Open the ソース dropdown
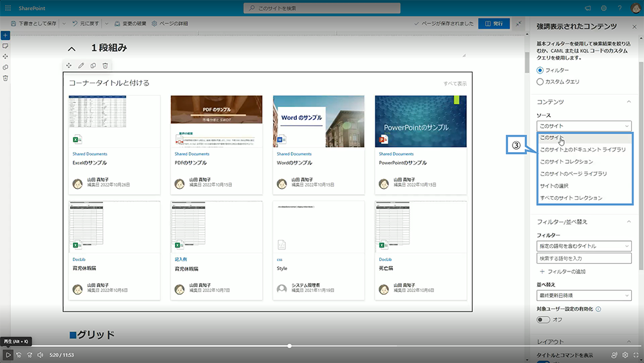This screenshot has width=644, height=363. [x=583, y=126]
